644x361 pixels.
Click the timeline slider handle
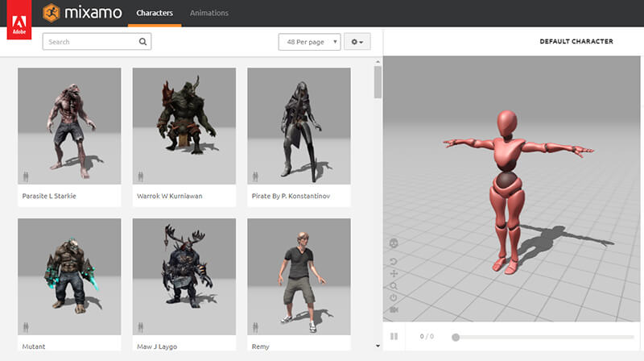[456, 337]
